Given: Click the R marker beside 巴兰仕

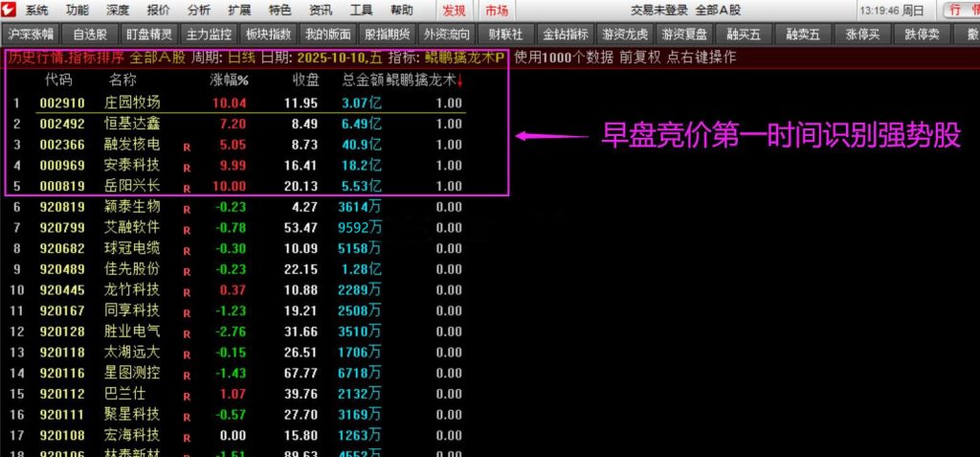Looking at the screenshot, I should (187, 397).
